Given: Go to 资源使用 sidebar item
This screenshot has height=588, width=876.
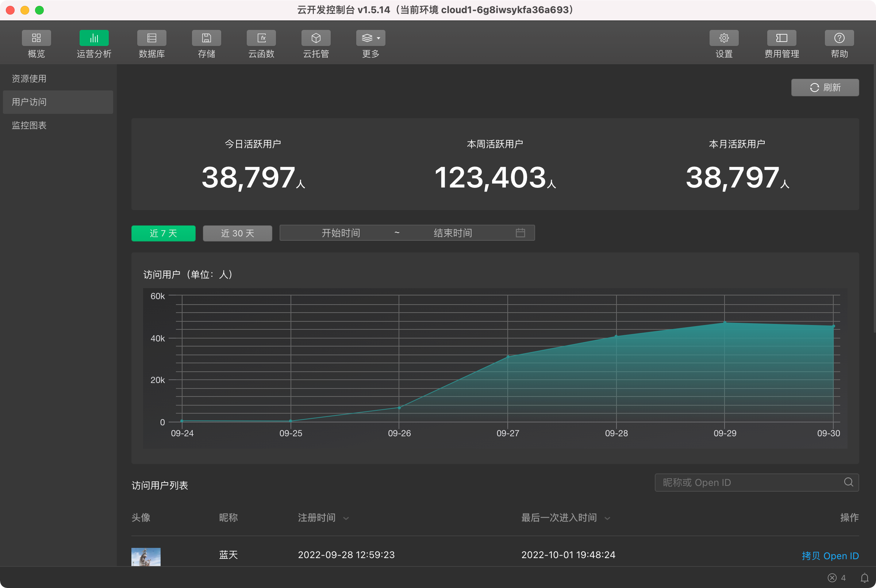Looking at the screenshot, I should tap(29, 79).
